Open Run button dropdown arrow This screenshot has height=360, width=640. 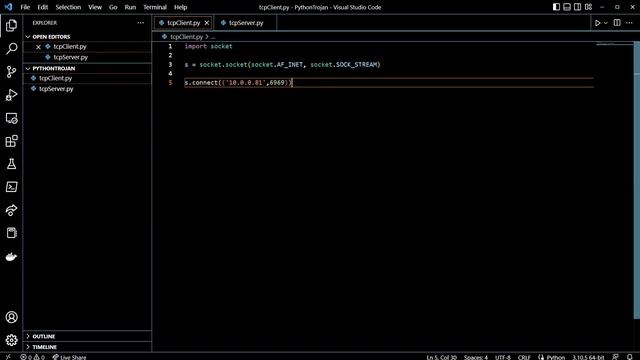[x=606, y=23]
